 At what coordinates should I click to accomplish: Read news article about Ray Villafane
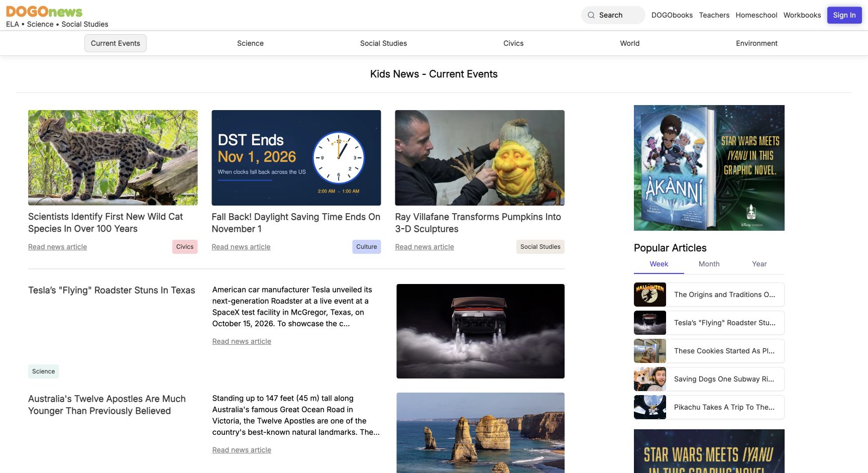tap(424, 247)
